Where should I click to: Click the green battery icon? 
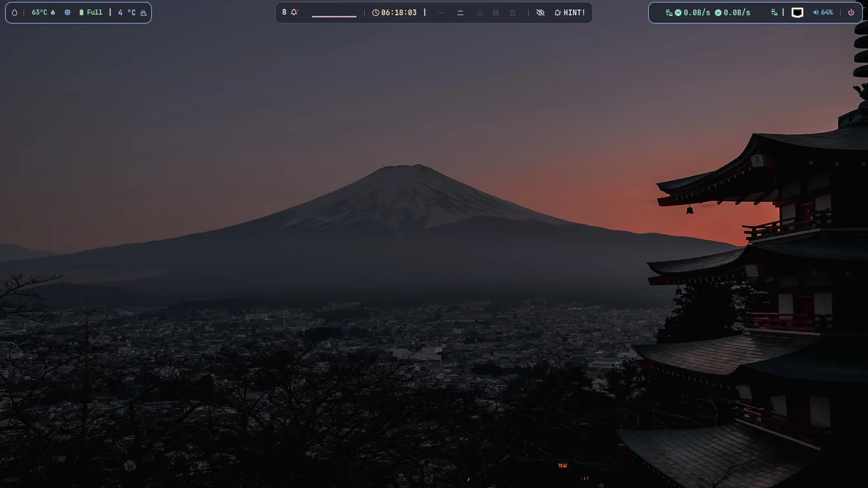tap(81, 13)
